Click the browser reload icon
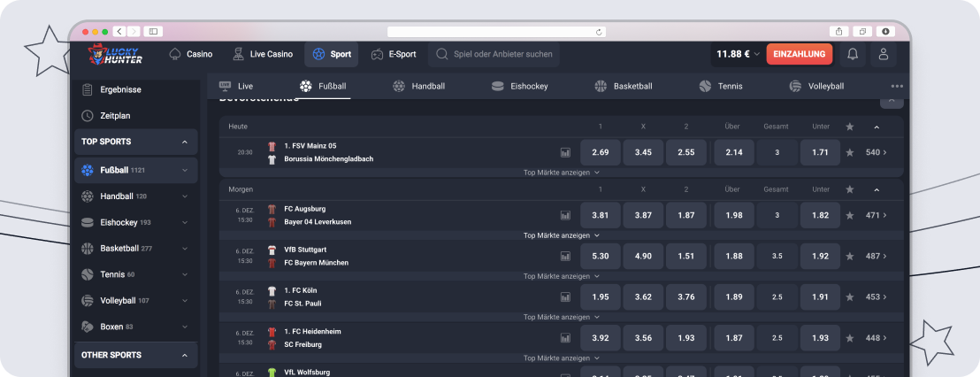Viewport: 980px width, 377px height. point(600,31)
